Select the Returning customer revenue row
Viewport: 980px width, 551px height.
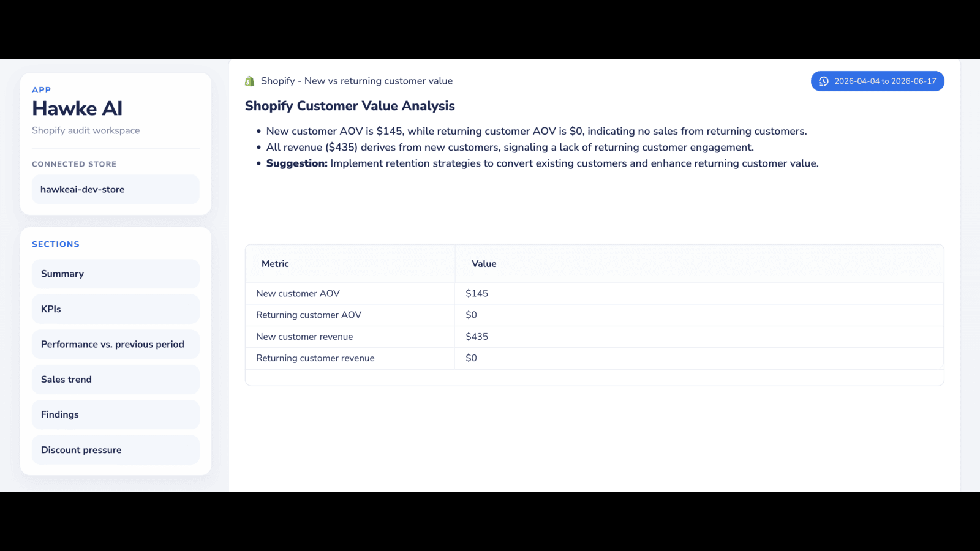click(x=594, y=358)
